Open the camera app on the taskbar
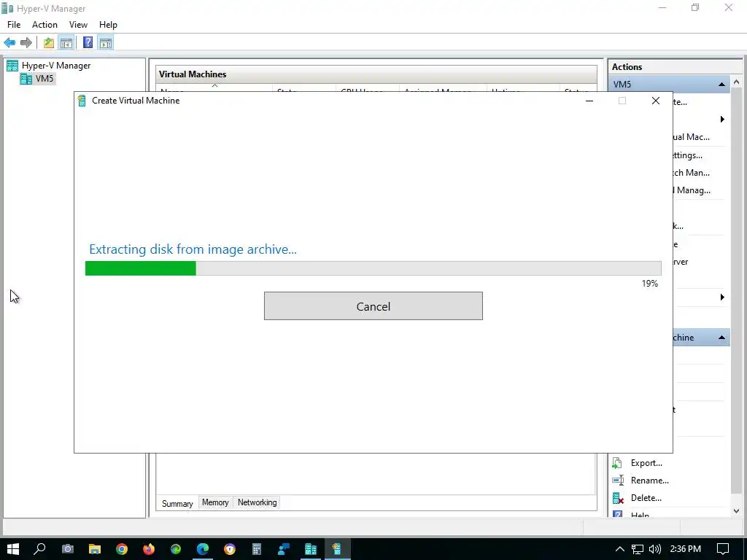Screen dimensions: 747x560 pos(68,549)
